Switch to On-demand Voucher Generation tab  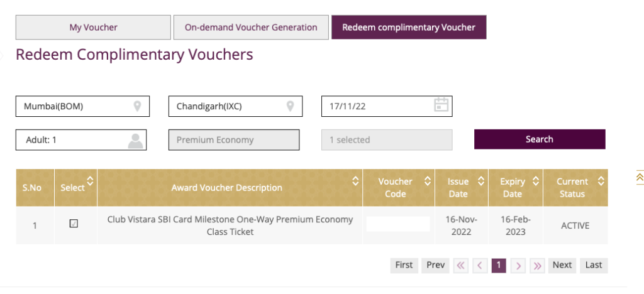click(251, 28)
